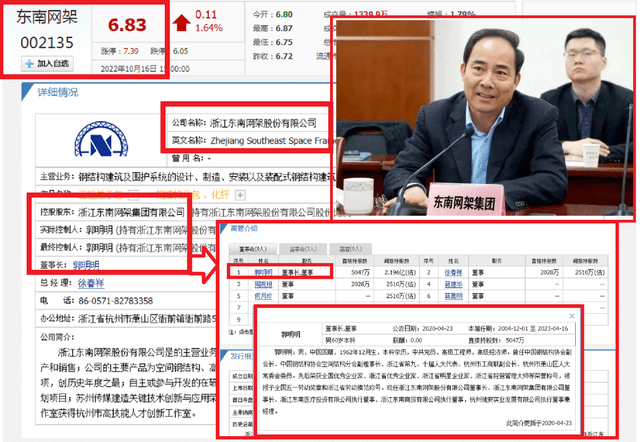
Task: Open 郭明明 link in board table row 1
Action: [x=263, y=272]
